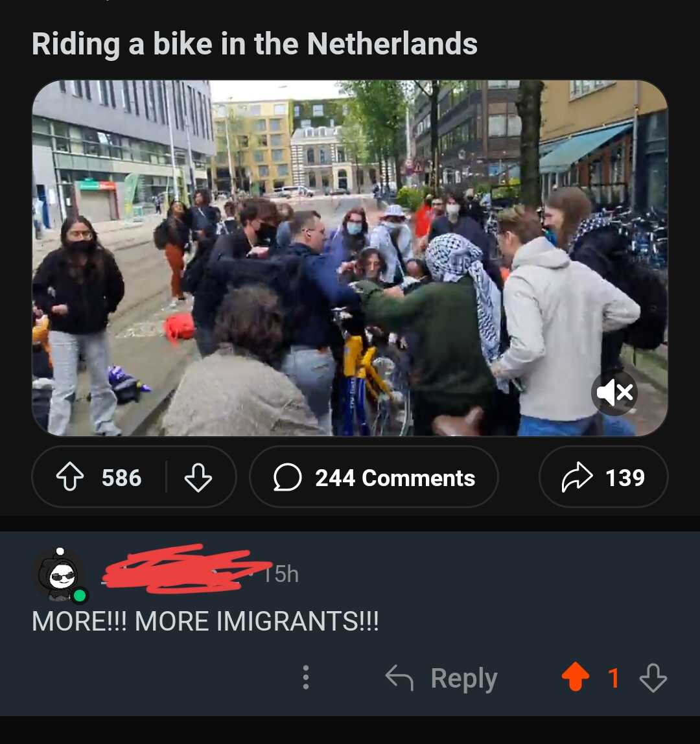Click the 139 share count
The image size is (700, 744).
tap(625, 478)
